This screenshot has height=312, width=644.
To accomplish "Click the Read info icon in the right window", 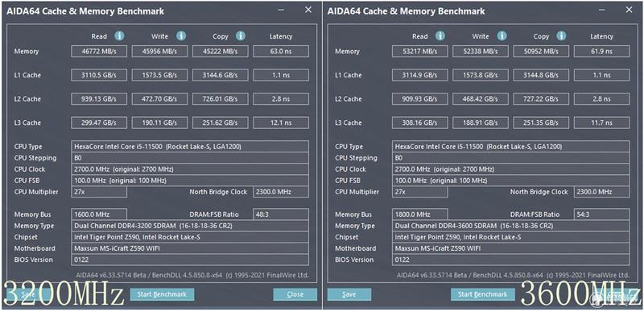I will coord(440,36).
